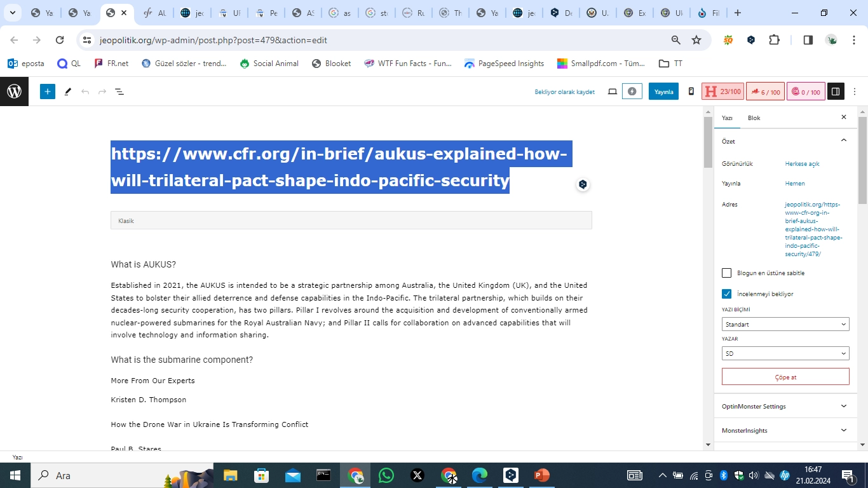868x488 pixels.
Task: Open the Yazar SD dropdown
Action: tap(785, 353)
